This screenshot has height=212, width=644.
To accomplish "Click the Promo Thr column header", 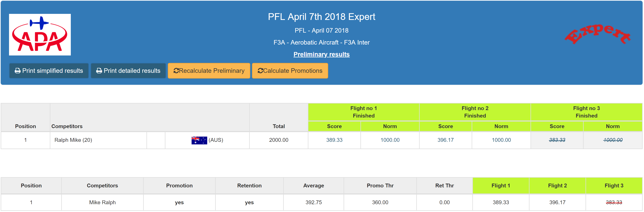I will click(x=380, y=186).
